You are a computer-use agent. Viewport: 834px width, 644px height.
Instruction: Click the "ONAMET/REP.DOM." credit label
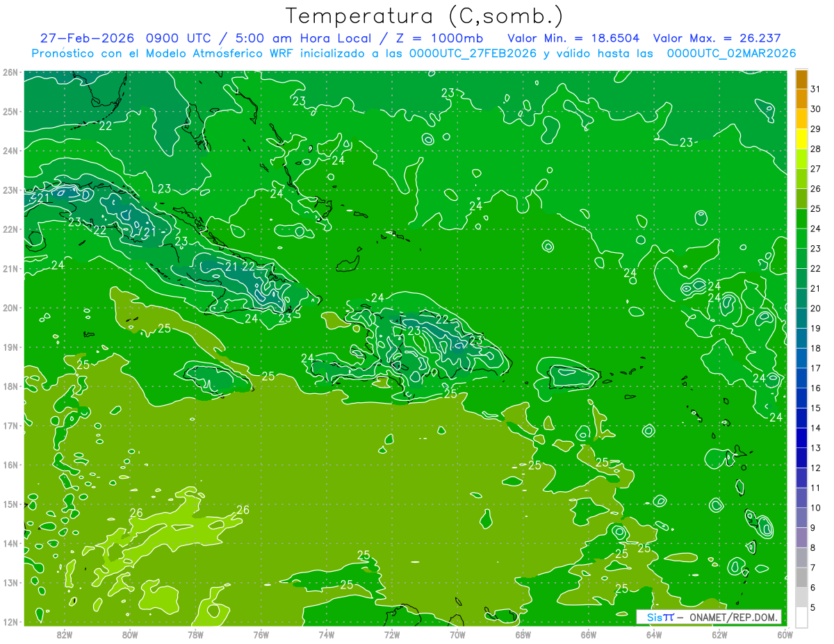(733, 617)
